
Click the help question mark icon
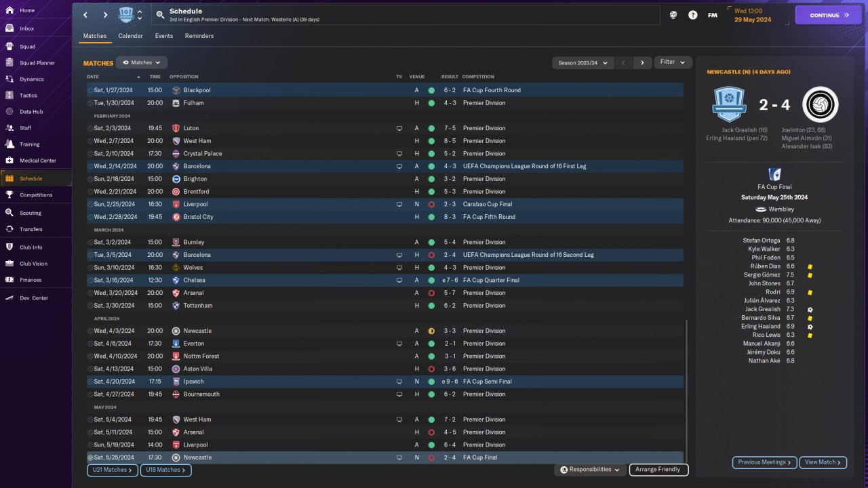[692, 15]
